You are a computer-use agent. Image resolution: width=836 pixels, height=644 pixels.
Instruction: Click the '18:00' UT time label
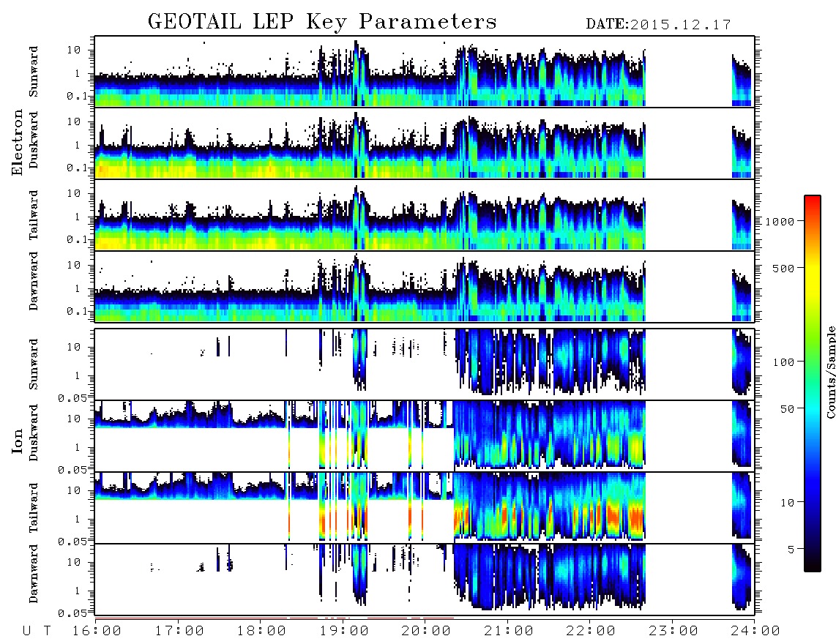tap(261, 632)
